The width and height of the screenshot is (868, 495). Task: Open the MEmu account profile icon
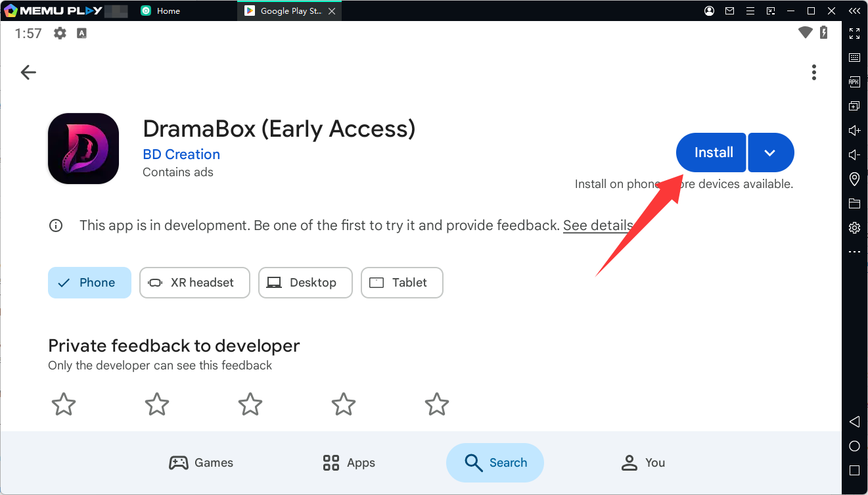709,11
